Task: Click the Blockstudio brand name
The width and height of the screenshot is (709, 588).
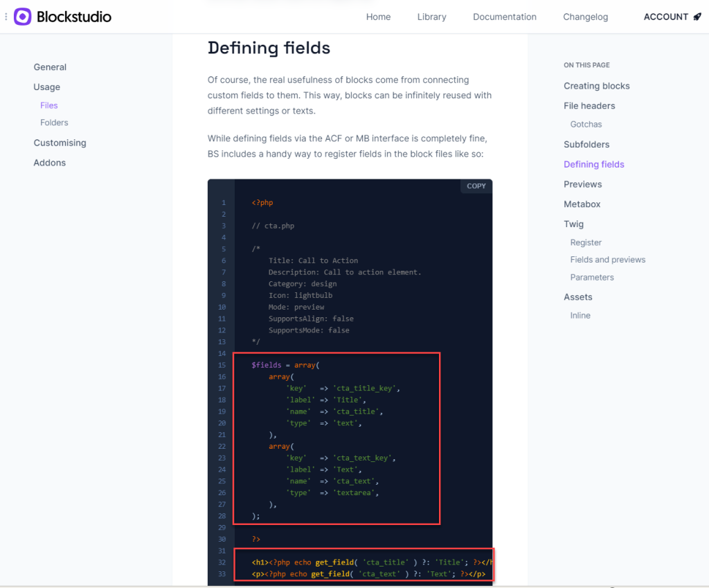Action: point(73,17)
